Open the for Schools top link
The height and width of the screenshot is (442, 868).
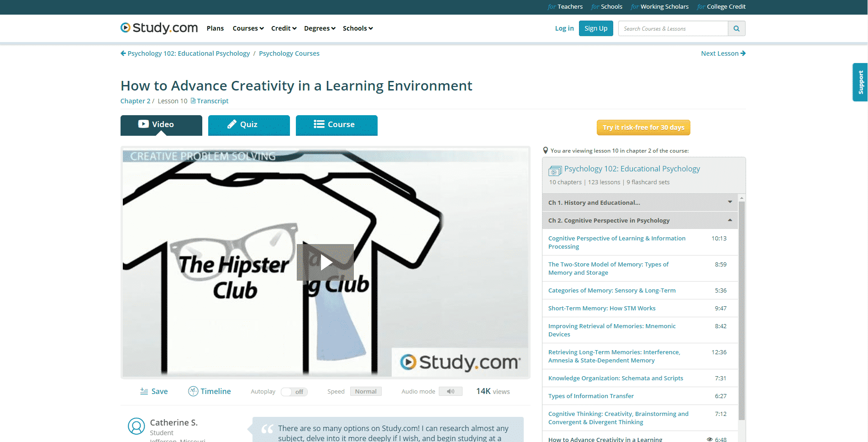pos(606,6)
